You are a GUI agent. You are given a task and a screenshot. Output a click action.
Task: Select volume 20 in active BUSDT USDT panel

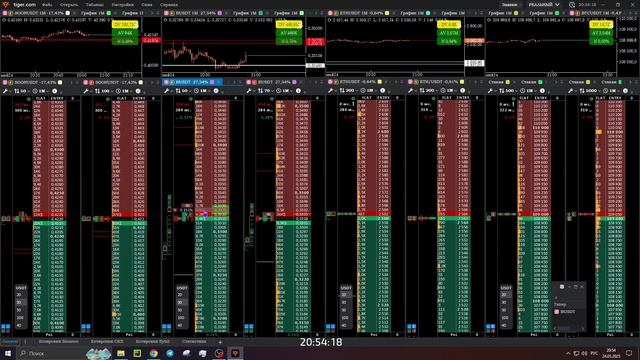180,295
